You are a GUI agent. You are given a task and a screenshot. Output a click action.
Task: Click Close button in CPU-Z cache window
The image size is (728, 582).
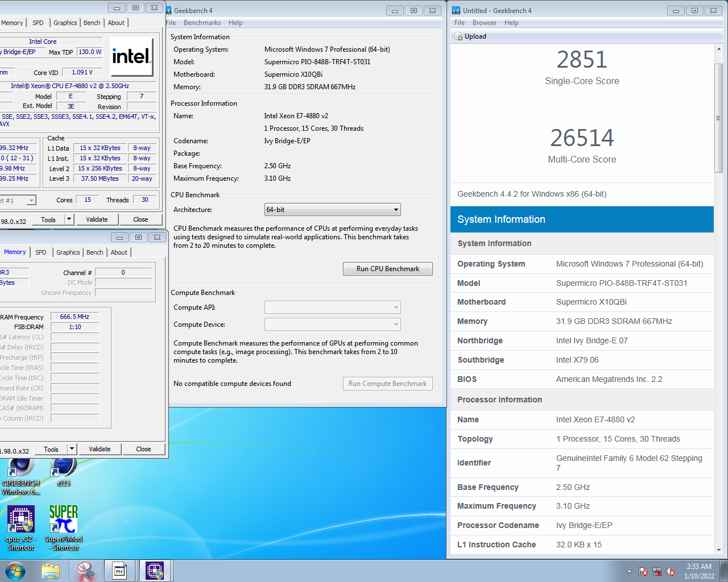coord(140,219)
